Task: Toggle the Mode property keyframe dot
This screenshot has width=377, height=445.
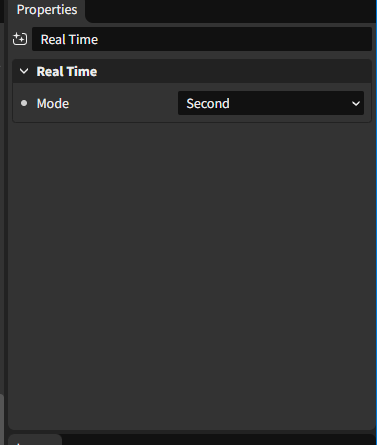Action: (x=24, y=103)
